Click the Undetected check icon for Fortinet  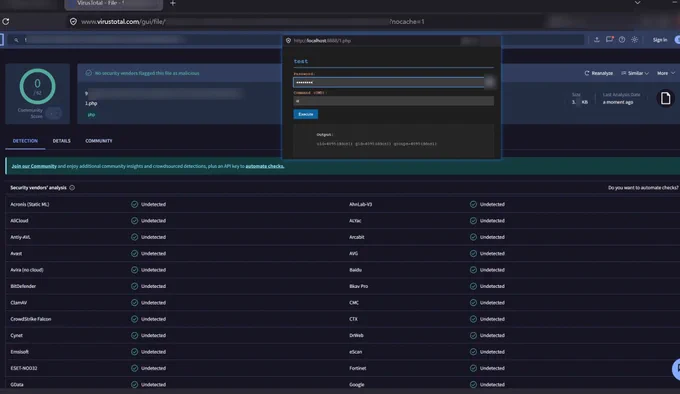[473, 368]
